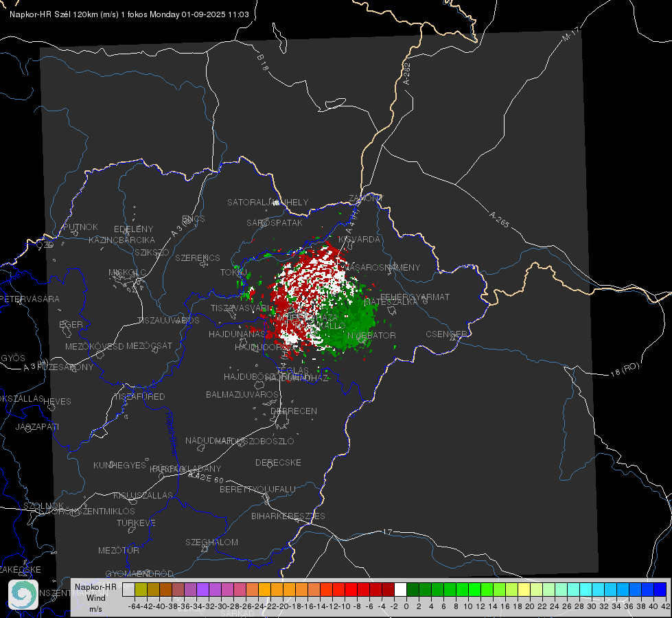The height and width of the screenshot is (618, 672).
Task: Click the bright green swatch between 10 and 12
Action: [474, 589]
